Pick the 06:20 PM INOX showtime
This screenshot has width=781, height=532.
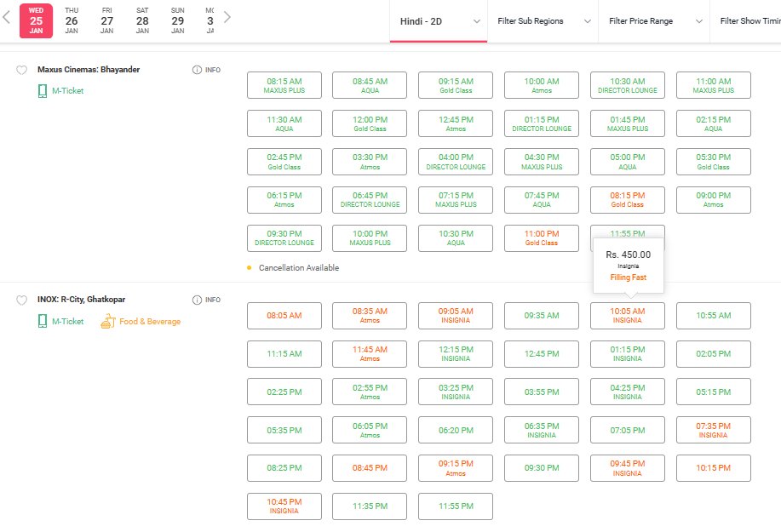click(456, 430)
